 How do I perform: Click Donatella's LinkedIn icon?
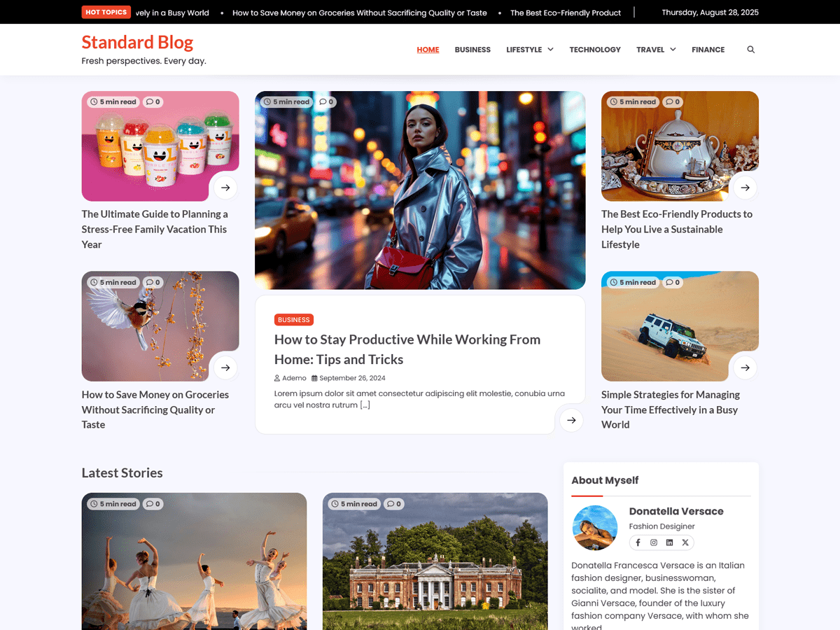click(x=669, y=542)
